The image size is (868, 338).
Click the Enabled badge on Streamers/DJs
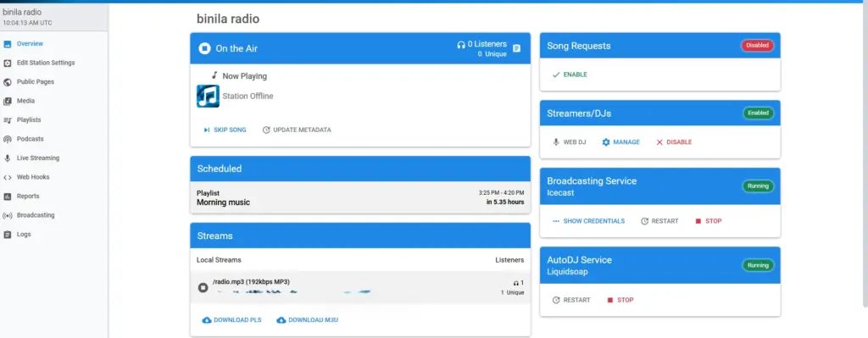[x=758, y=114]
